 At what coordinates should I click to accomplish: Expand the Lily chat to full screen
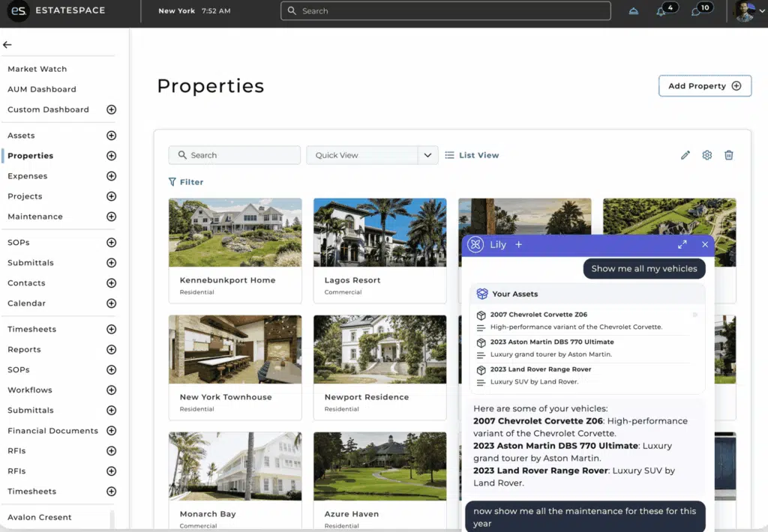(682, 244)
